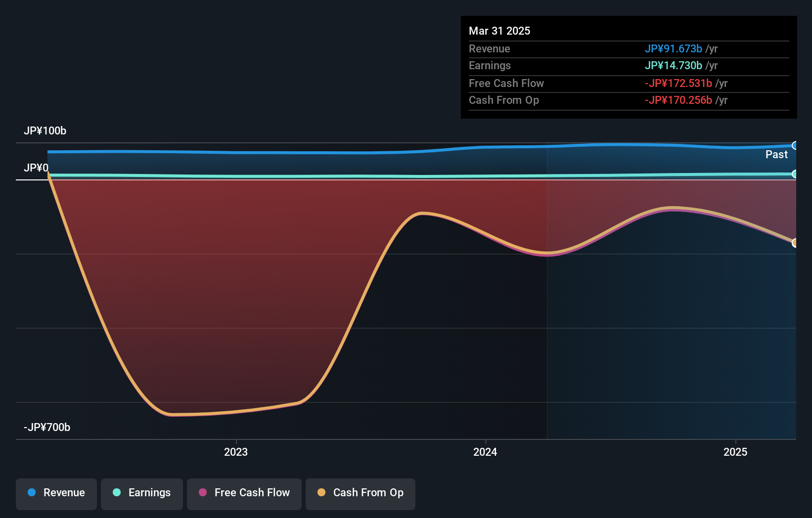This screenshot has height=518, width=812.
Task: Click the Mar 31 2025 tooltip date
Action: [499, 31]
